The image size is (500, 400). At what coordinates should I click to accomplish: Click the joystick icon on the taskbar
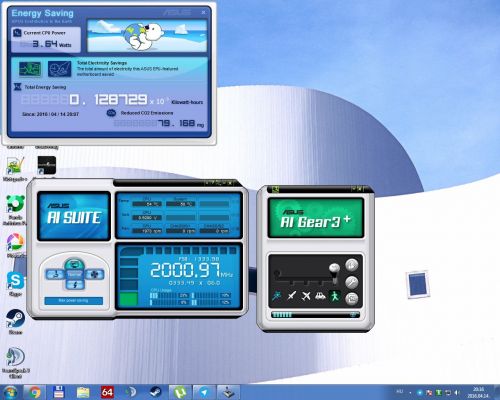coord(229,392)
